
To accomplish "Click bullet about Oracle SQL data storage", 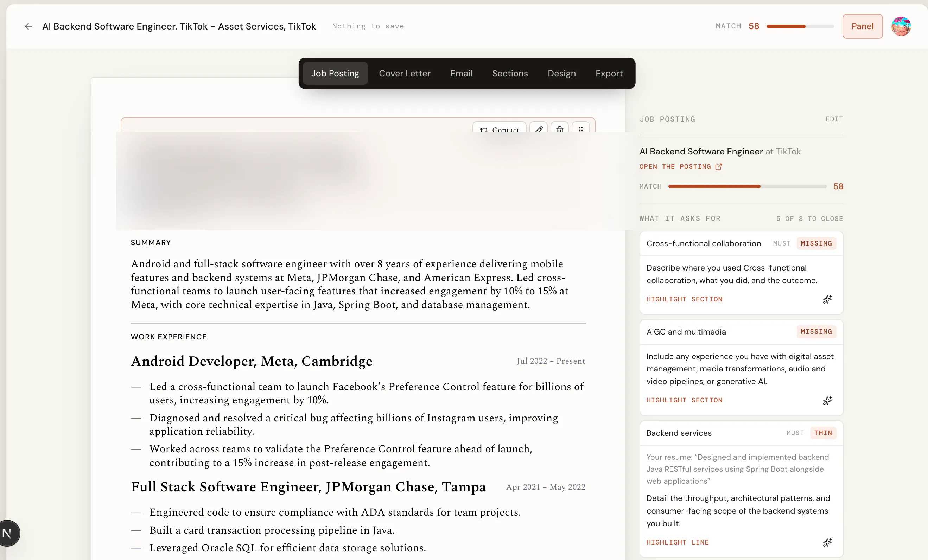I will (x=288, y=548).
